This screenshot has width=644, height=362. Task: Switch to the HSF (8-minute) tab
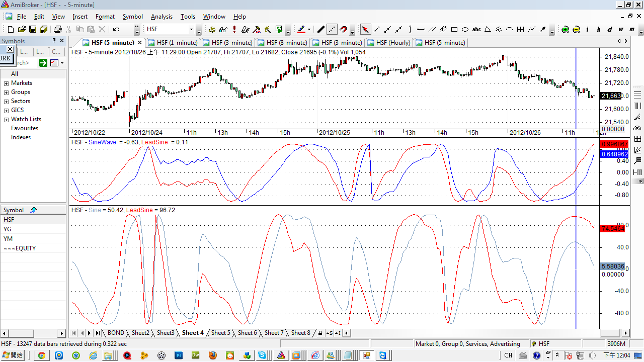point(282,43)
